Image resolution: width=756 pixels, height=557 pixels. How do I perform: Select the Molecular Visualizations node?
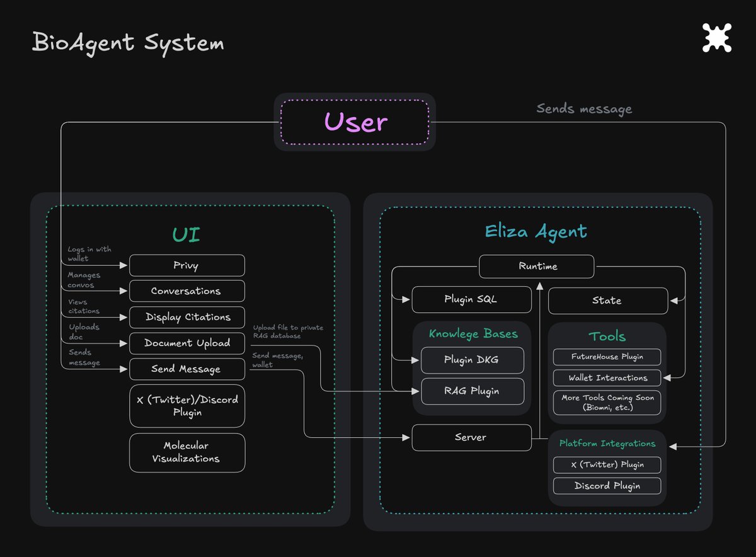[186, 452]
